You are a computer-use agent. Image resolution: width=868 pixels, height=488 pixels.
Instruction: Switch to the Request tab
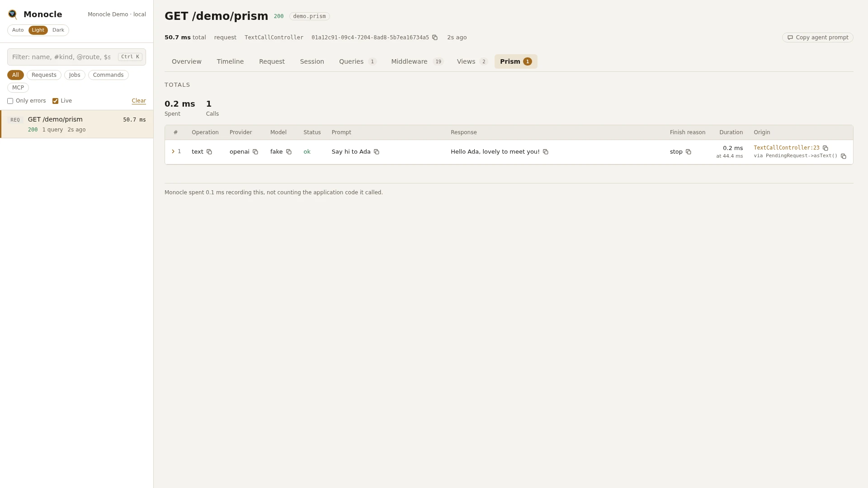[272, 61]
